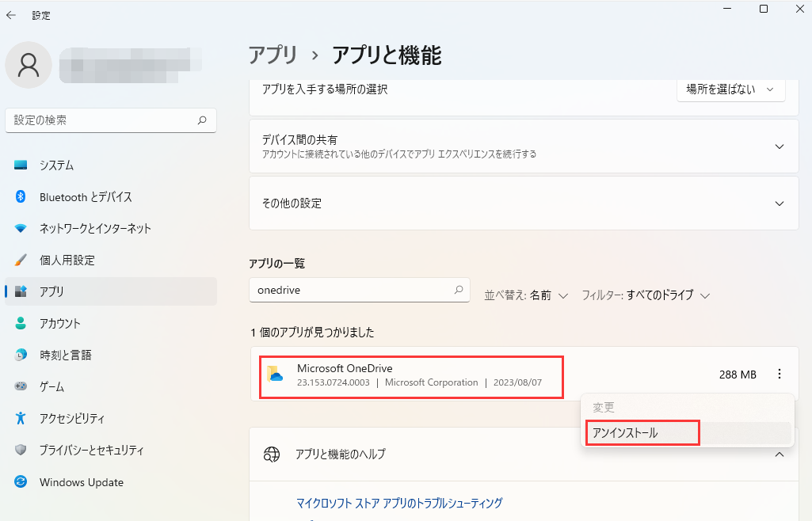
Task: Open the 場所を選ばない dropdown
Action: 730,89
